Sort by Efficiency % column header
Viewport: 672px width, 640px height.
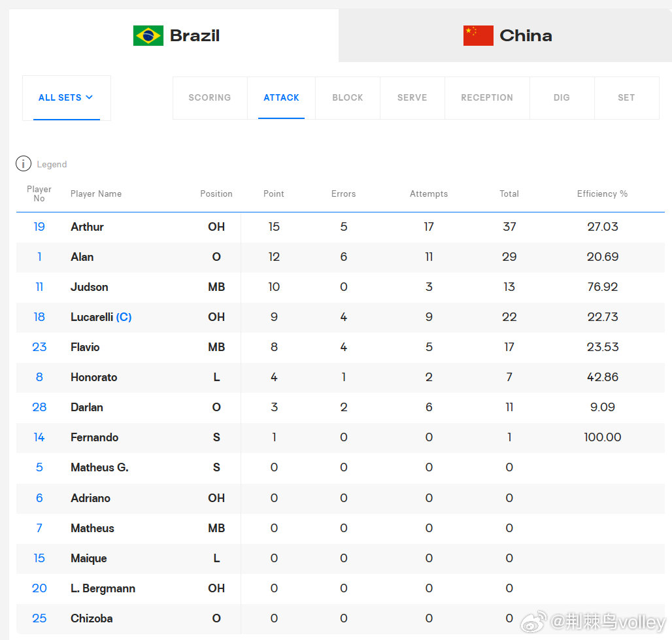602,194
